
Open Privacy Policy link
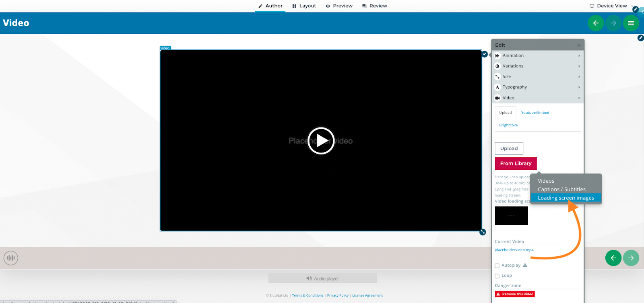click(338, 295)
